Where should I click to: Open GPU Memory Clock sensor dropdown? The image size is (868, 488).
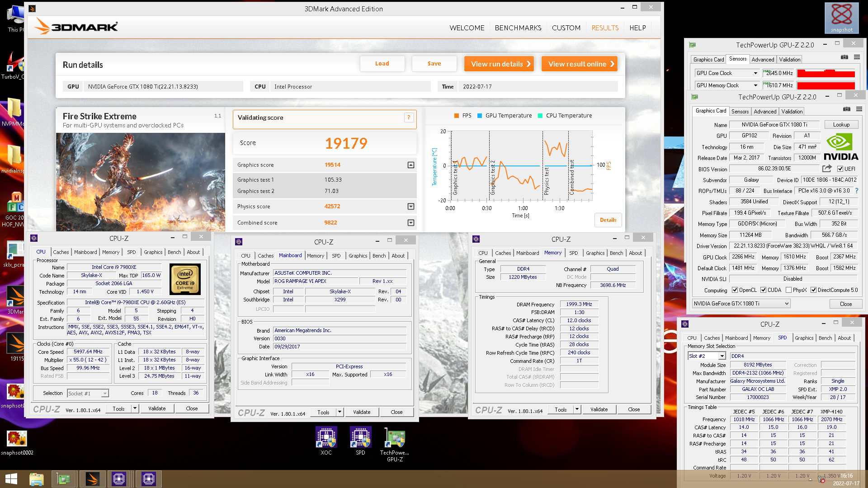coord(755,85)
